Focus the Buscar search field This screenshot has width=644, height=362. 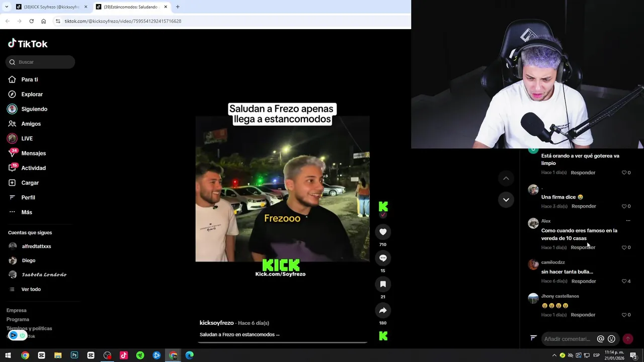[x=40, y=62]
